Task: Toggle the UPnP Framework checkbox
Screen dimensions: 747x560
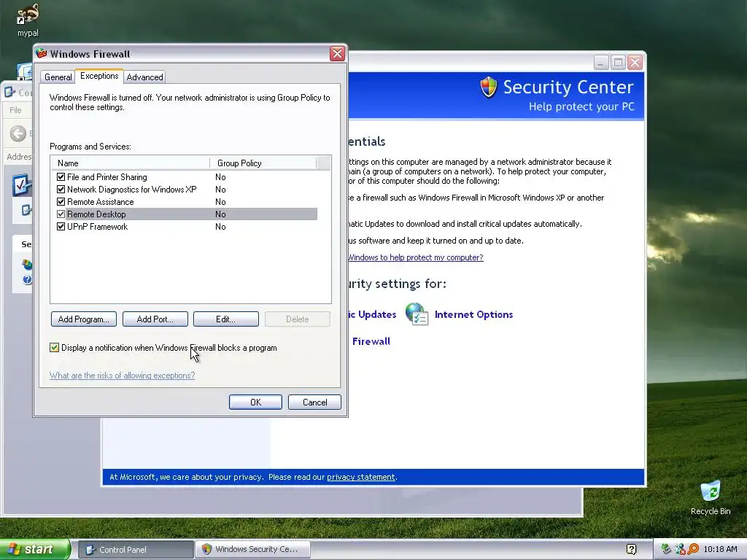Action: [61, 226]
